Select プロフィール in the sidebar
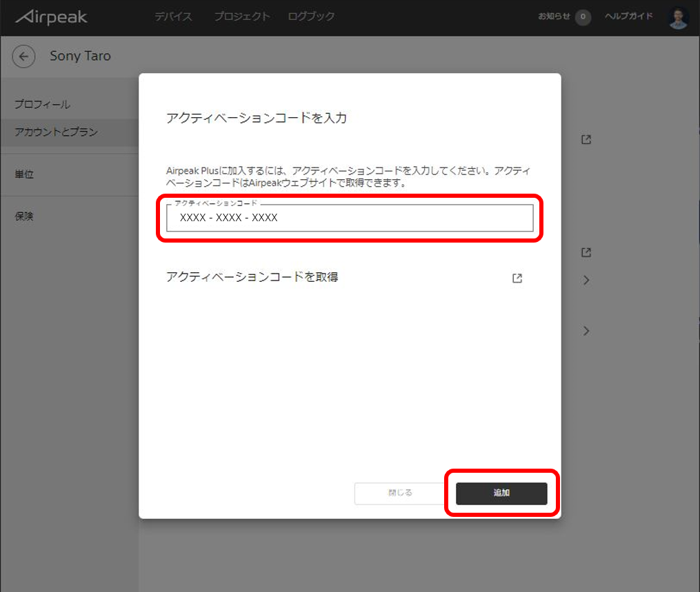The image size is (700, 592). tap(43, 105)
